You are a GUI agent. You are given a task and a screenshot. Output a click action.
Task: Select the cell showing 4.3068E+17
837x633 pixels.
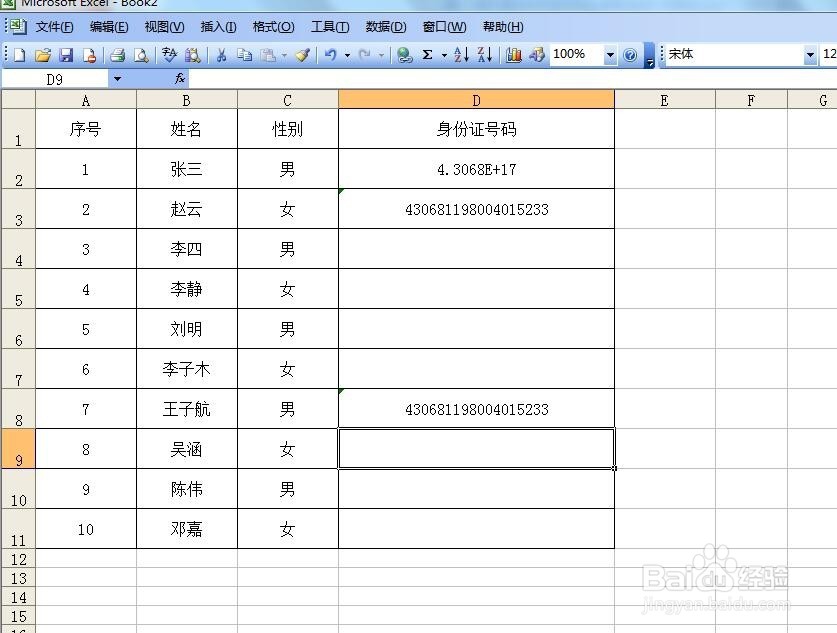tap(476, 169)
